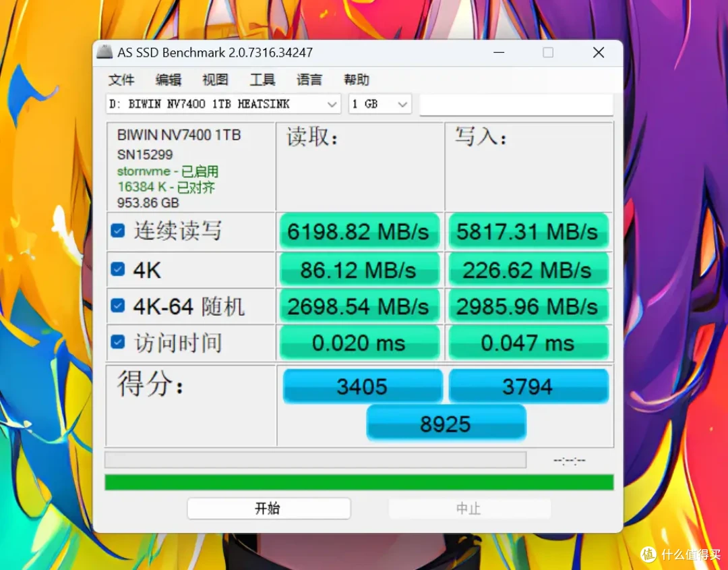
Task: Toggle the 4K-64 随机 test checkbox
Action: click(x=118, y=306)
